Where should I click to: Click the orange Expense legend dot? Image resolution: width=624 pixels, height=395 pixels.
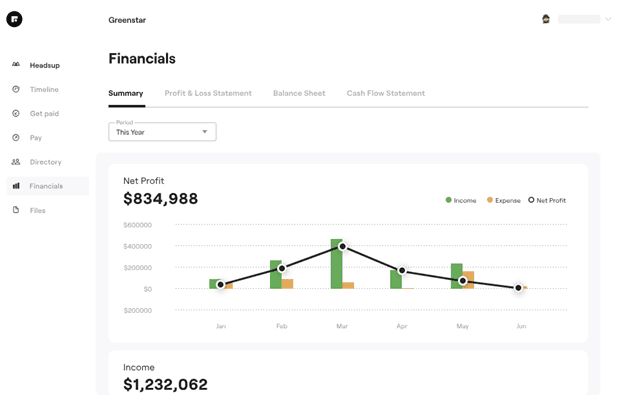[x=490, y=200]
